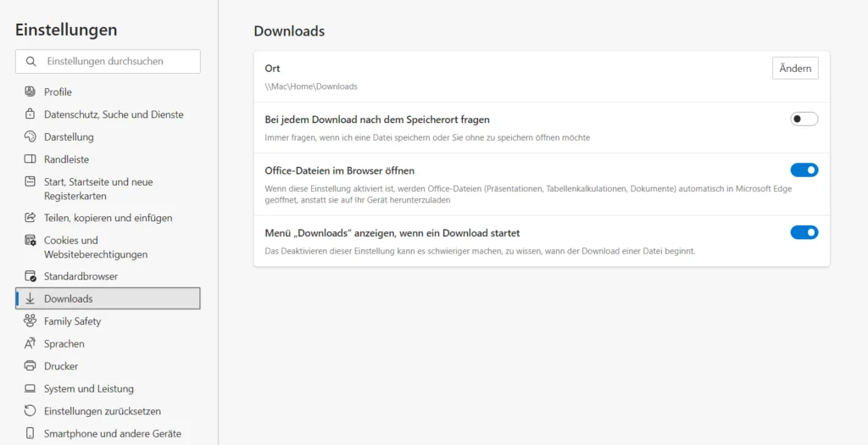Viewport: 868px width, 445px height.
Task: Click the \\Mac\Home\Downloads path text
Action: [311, 86]
